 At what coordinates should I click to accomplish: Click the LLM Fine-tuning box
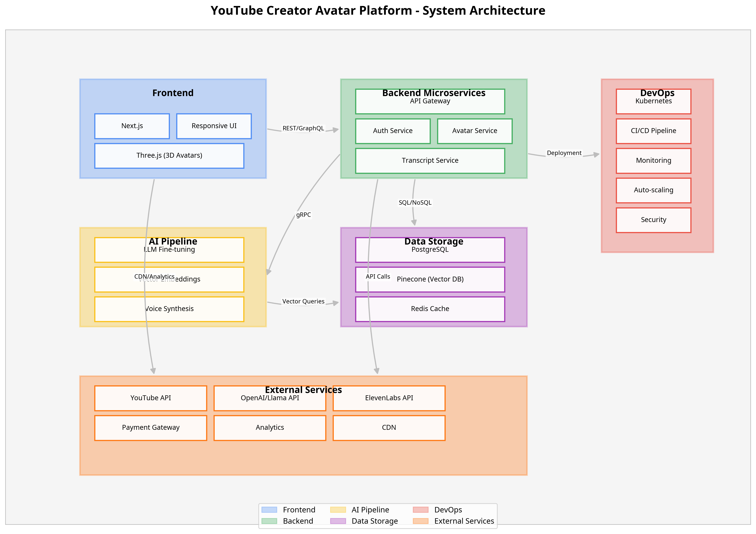point(169,250)
